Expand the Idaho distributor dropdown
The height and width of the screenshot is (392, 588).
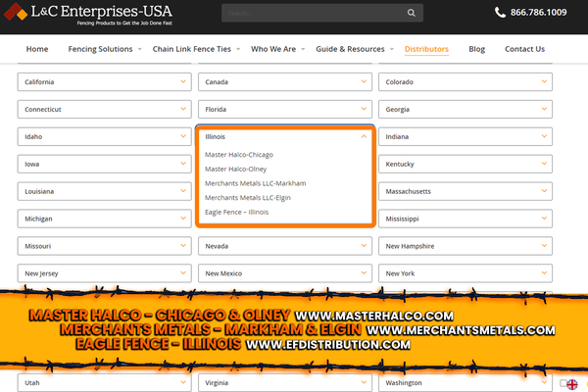[105, 136]
